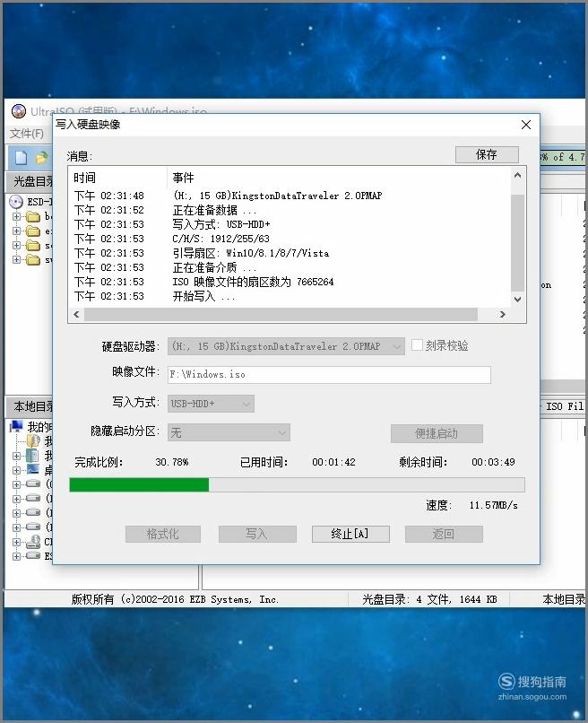The image size is (588, 723).
Task: Click the log scroll-left arrow
Action: tap(76, 314)
